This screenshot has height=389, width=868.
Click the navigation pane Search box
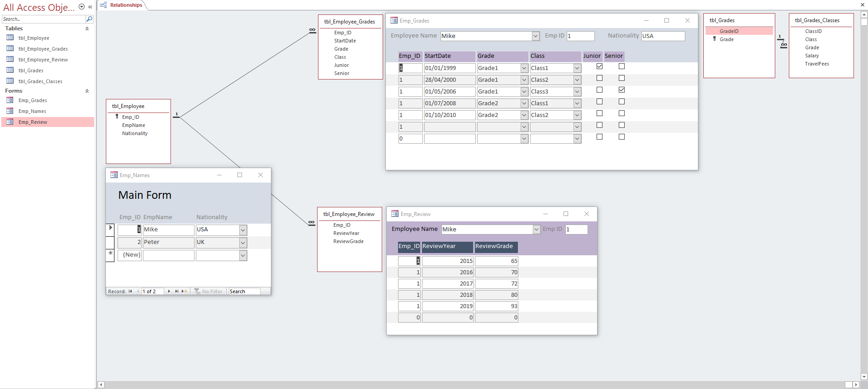[43, 19]
